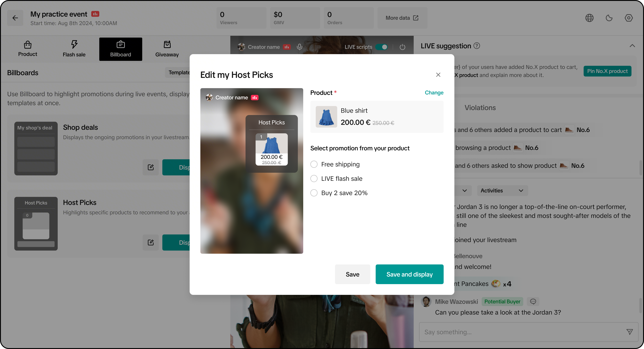
Task: Open More data
Action: coord(402,18)
